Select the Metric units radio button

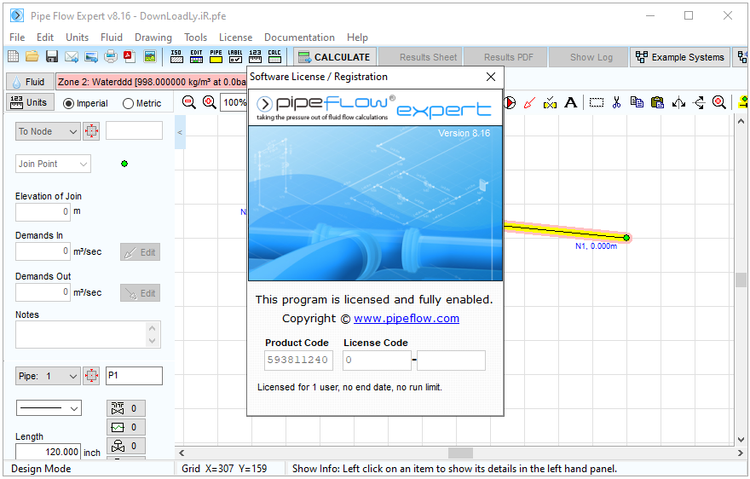coord(128,103)
